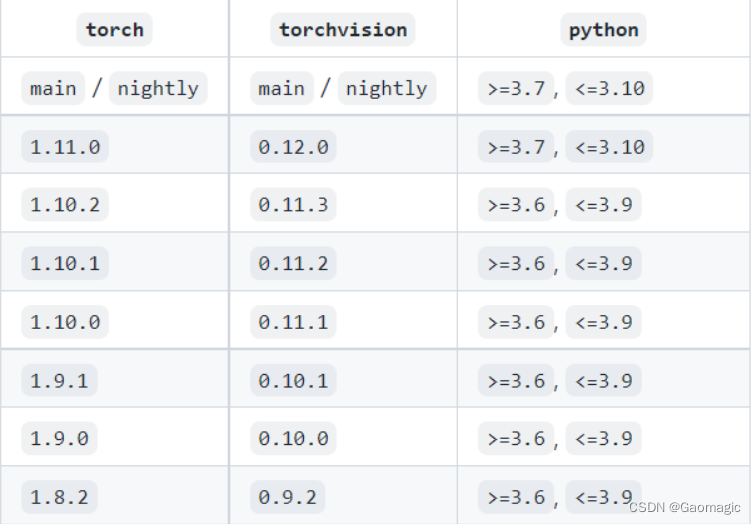The height and width of the screenshot is (524, 756).
Task: Select torchvision version 0.10.0
Action: 293,438
